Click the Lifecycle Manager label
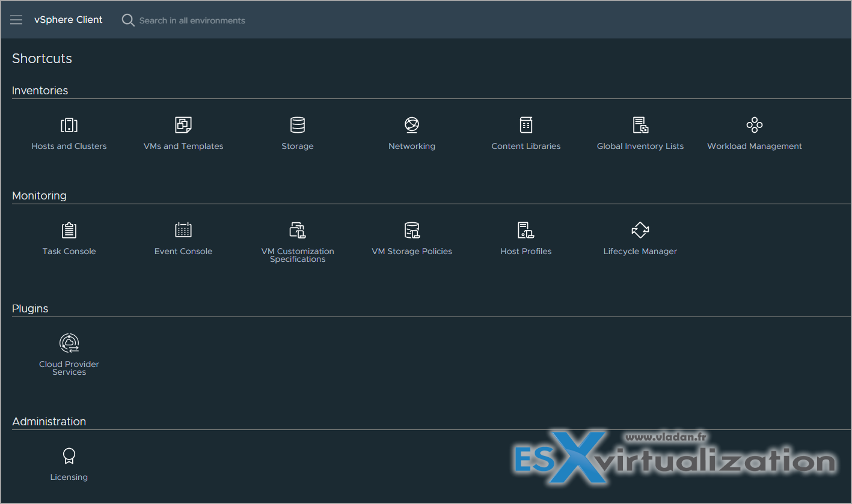Image resolution: width=852 pixels, height=504 pixels. coord(640,251)
